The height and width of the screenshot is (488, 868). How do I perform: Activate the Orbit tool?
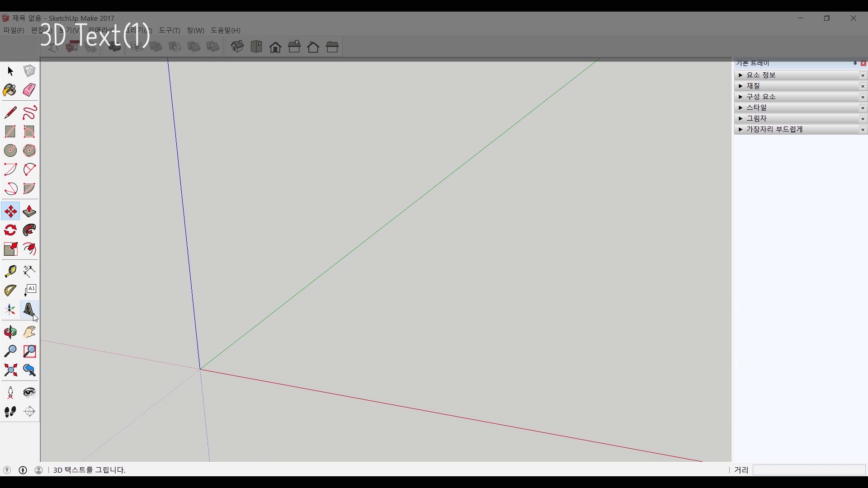coord(10,333)
